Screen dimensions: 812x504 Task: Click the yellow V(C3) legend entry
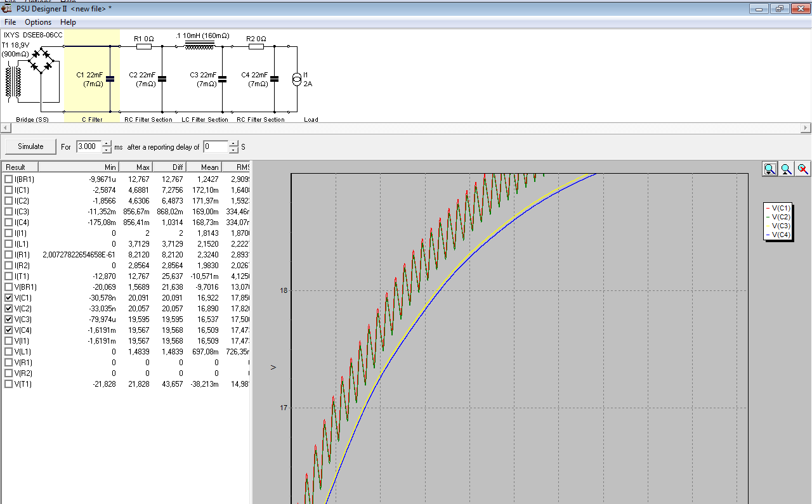pos(778,226)
